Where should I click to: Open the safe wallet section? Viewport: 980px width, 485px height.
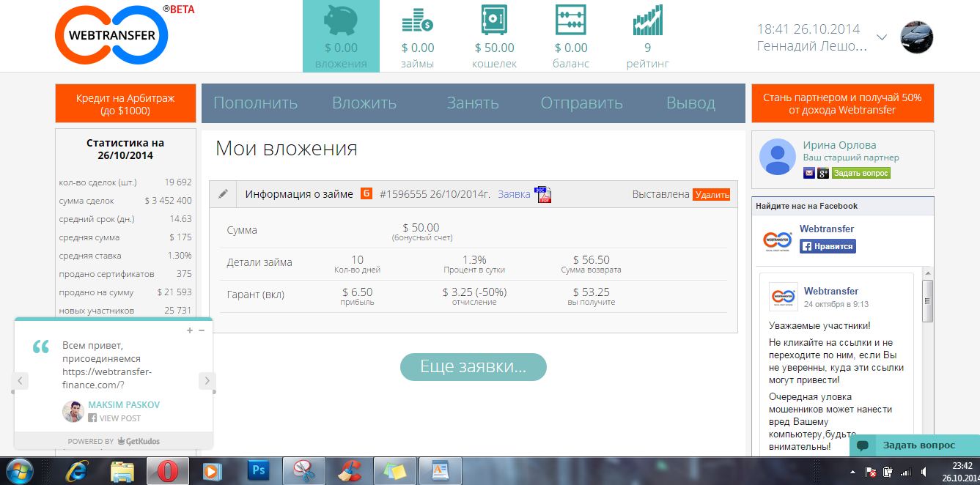coord(494,36)
